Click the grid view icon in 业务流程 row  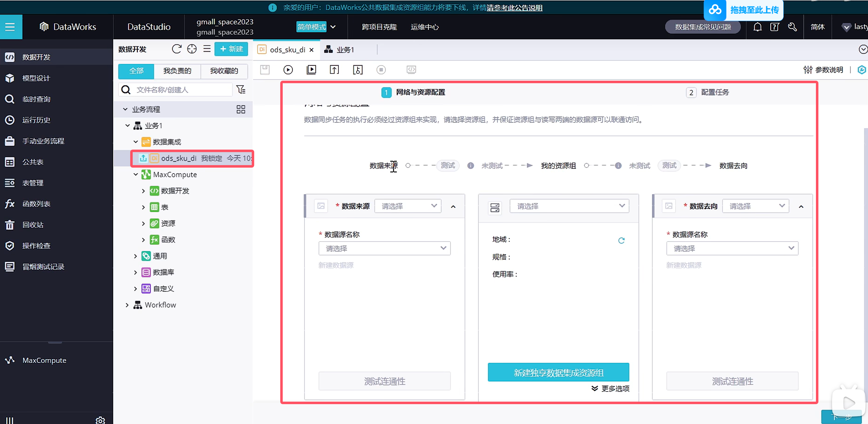coord(241,109)
